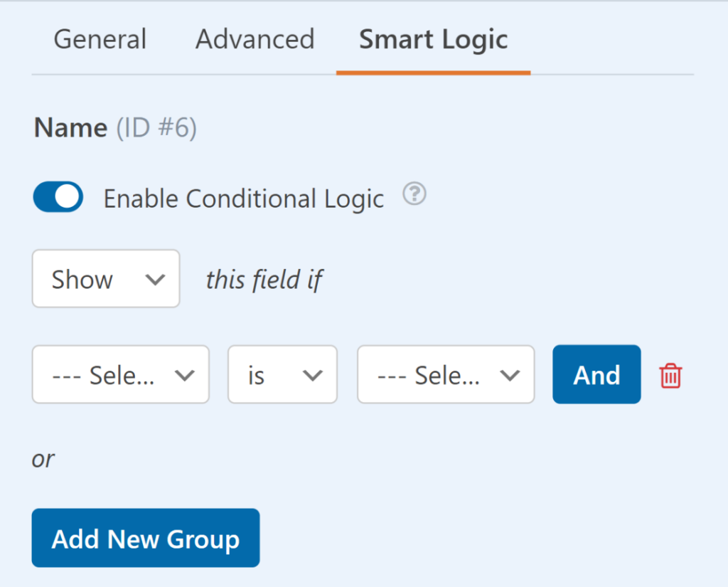
Task: Click the Name (ID #6) field label
Action: pyautogui.click(x=114, y=127)
